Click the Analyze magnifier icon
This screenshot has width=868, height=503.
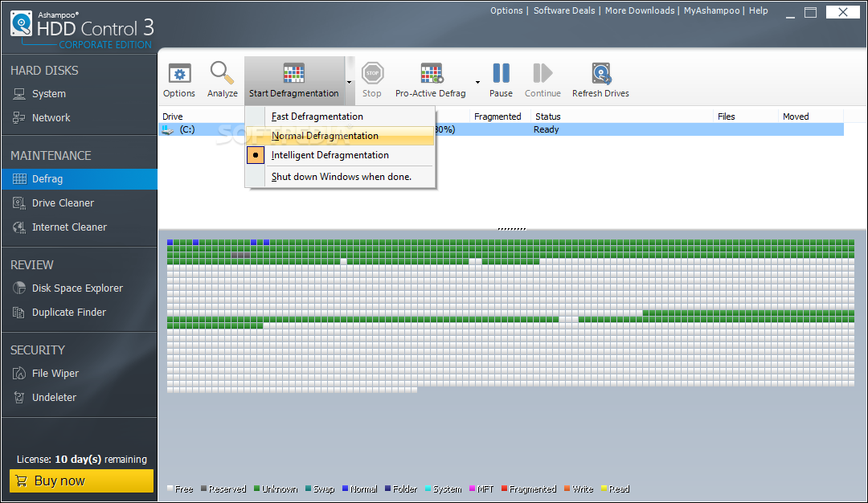(x=222, y=72)
